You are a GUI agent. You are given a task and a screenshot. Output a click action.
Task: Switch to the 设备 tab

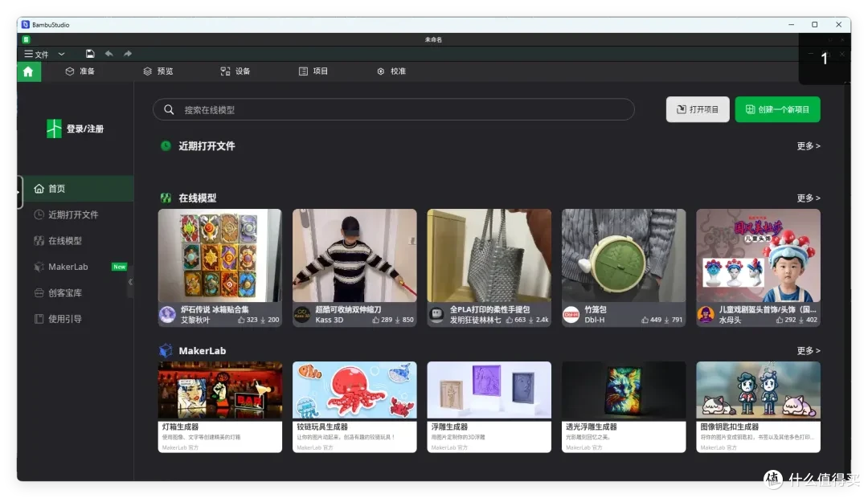click(x=235, y=71)
